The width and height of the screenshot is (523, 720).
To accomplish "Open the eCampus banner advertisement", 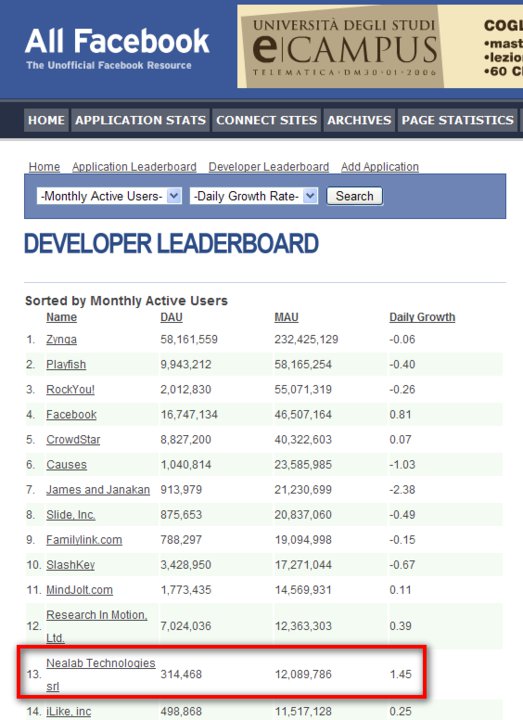I will click(x=380, y=46).
